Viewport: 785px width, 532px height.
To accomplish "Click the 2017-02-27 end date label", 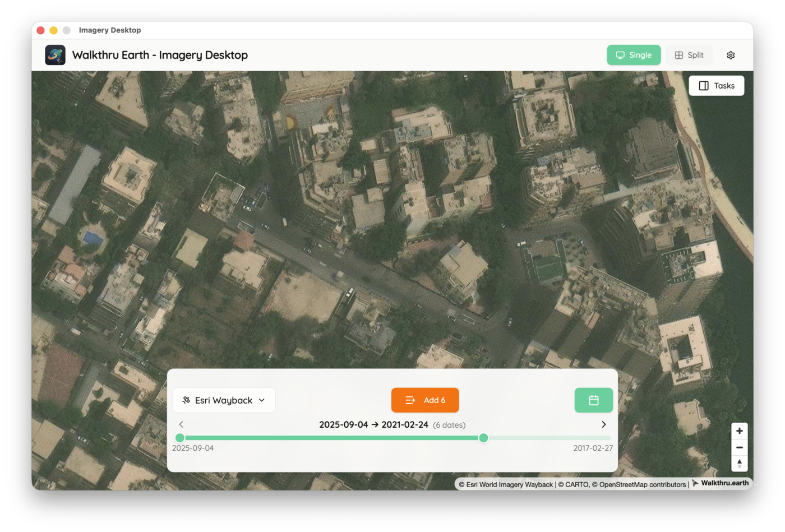I will (x=593, y=448).
